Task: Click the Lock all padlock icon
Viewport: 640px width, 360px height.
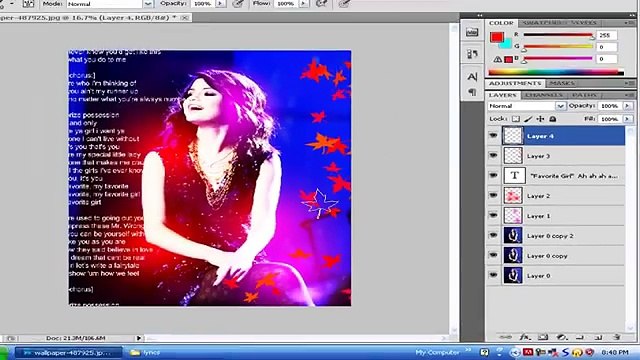Action: pos(553,119)
